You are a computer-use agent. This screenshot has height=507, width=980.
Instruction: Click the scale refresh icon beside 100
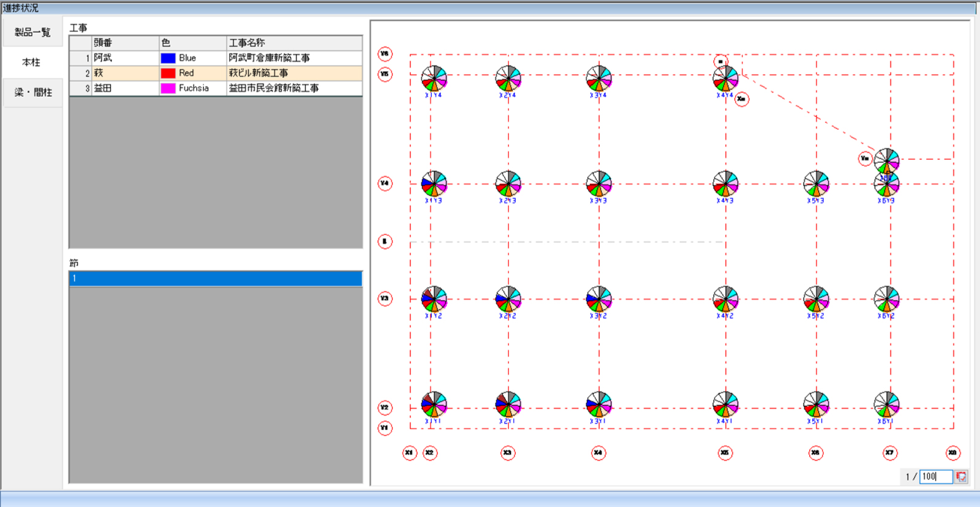[961, 476]
